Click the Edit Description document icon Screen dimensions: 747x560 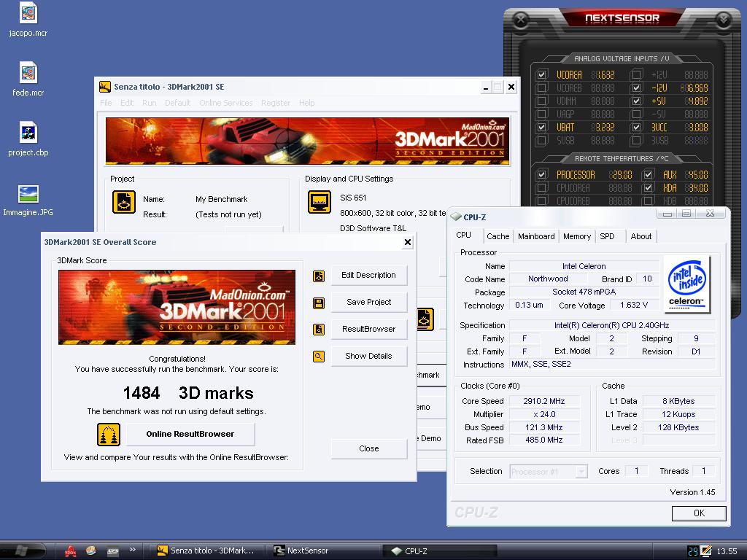319,276
